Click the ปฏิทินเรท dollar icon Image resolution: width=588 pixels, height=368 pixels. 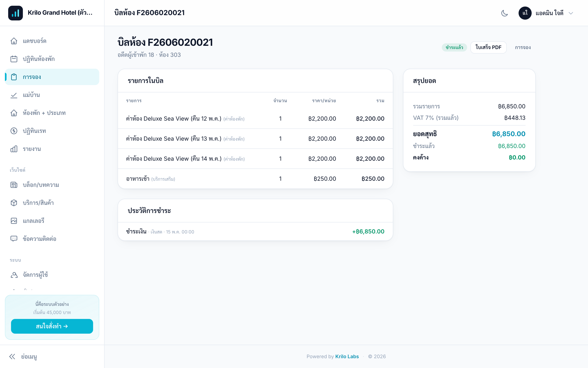[14, 131]
